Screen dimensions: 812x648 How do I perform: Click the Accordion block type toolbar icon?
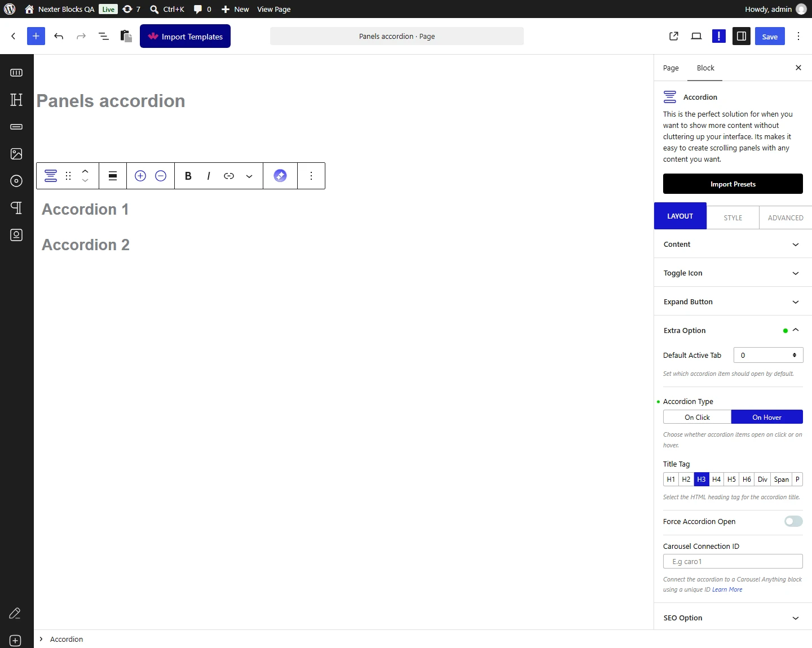point(51,176)
